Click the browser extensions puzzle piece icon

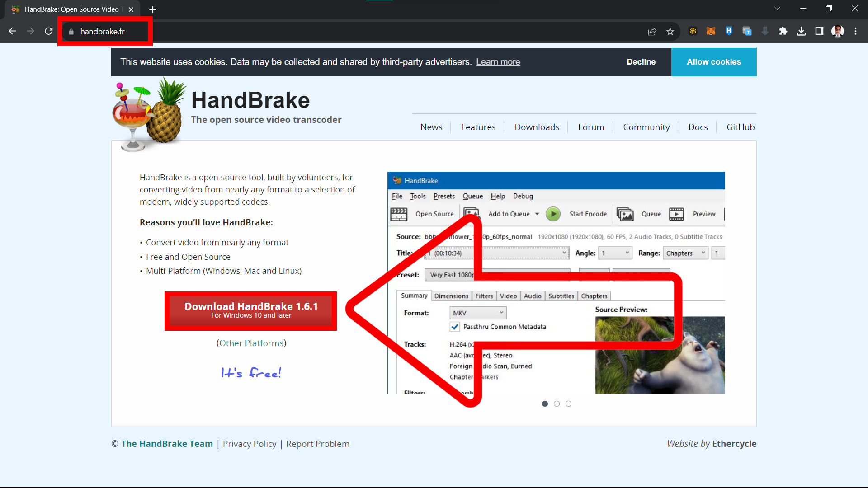point(783,31)
